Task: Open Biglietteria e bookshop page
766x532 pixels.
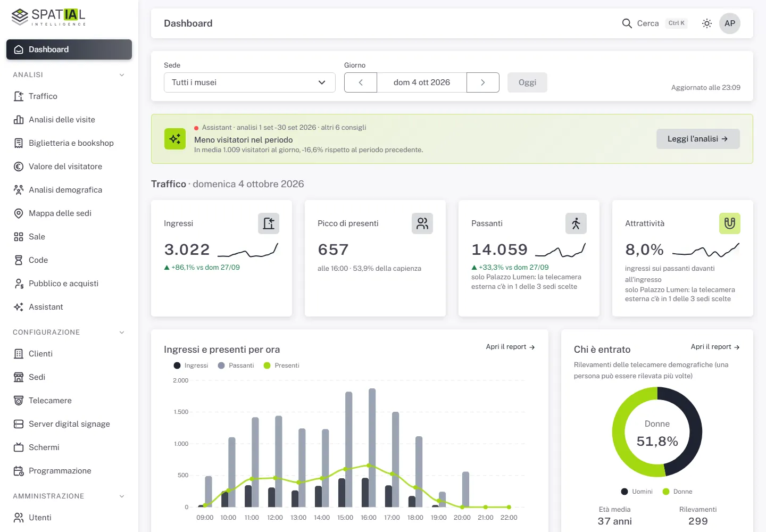Action: 69,143
